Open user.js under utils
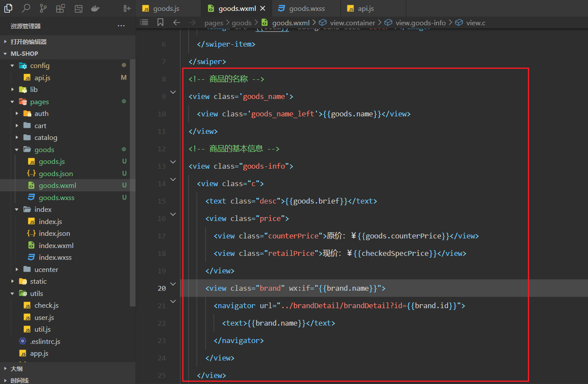Screen dimensions: 588x384 (x=44, y=317)
